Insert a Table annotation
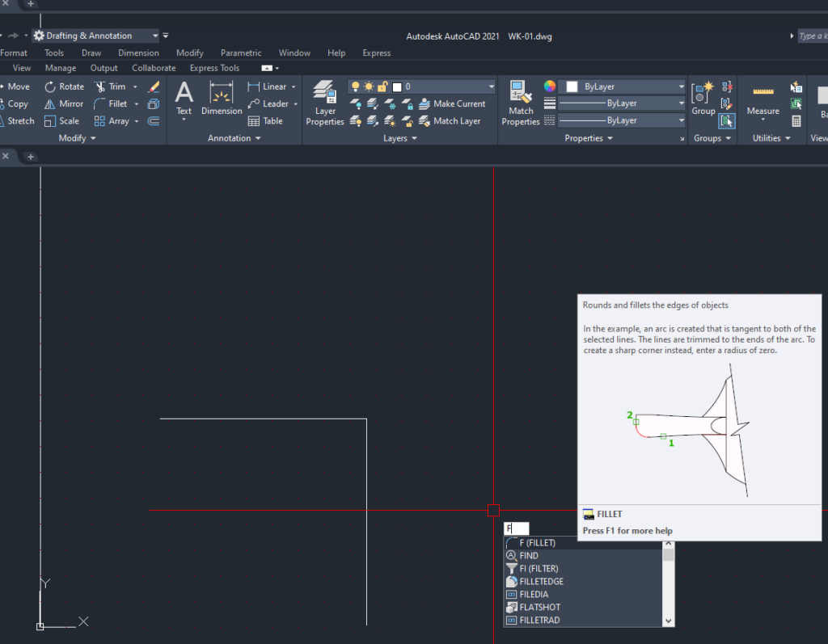Image resolution: width=828 pixels, height=644 pixels. pos(265,121)
